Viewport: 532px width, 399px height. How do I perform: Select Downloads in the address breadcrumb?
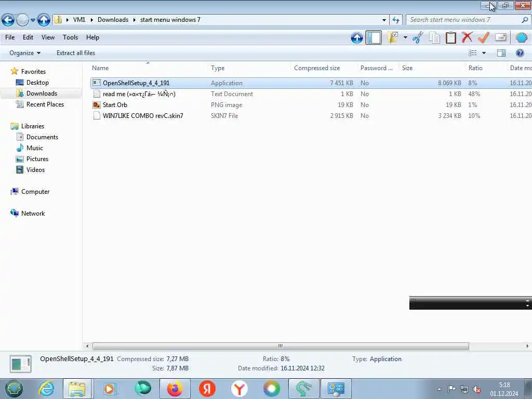pyautogui.click(x=113, y=20)
